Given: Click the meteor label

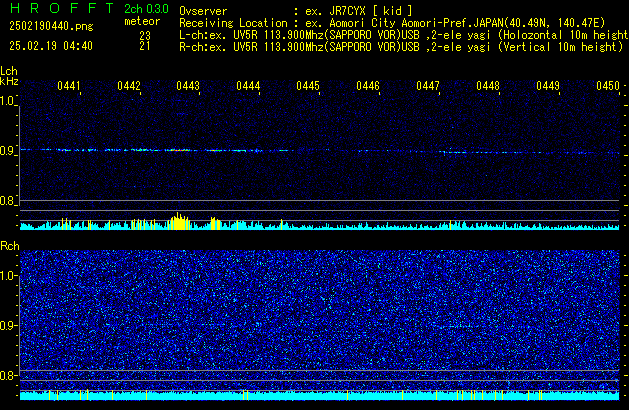Looking at the screenshot, I should [x=142, y=21].
